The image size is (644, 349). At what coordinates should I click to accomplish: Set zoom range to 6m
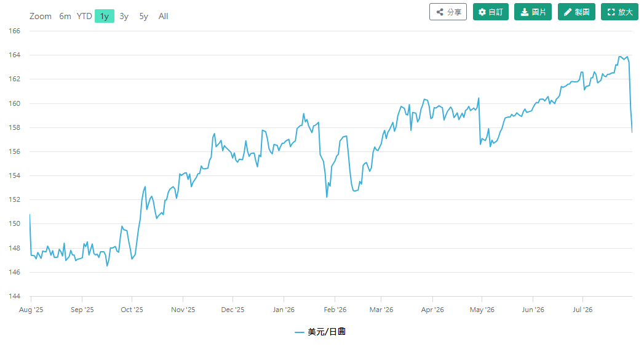65,16
